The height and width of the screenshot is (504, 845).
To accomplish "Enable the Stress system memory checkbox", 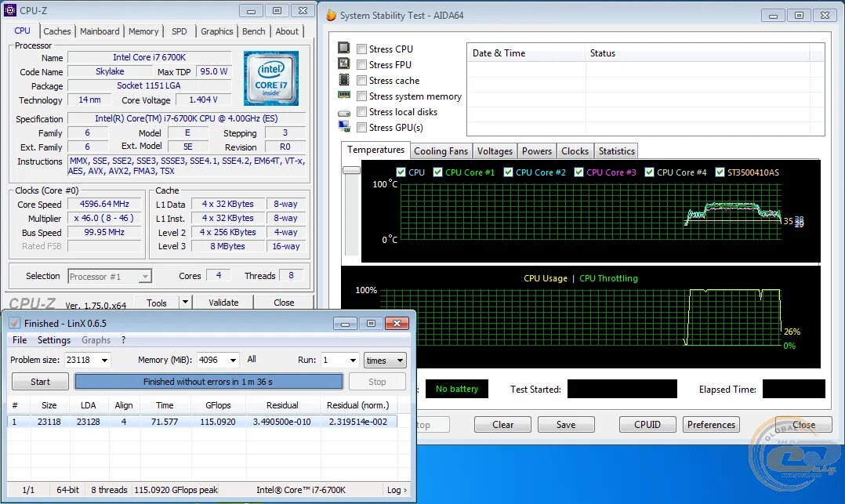I will (x=361, y=96).
